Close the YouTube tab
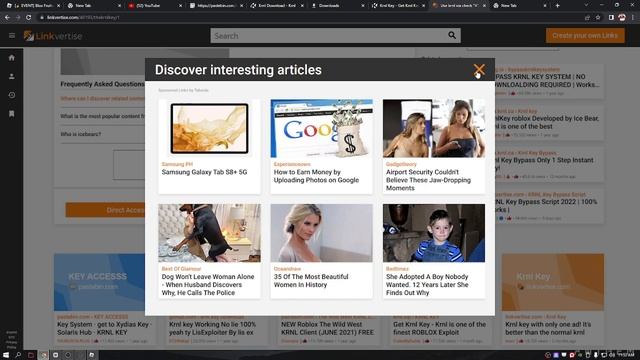 (180, 6)
